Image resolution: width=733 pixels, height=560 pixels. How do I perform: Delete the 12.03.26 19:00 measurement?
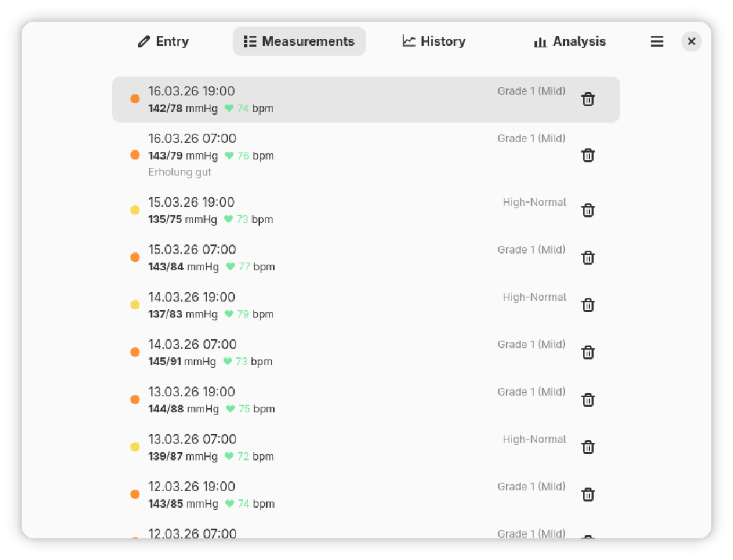coord(588,495)
